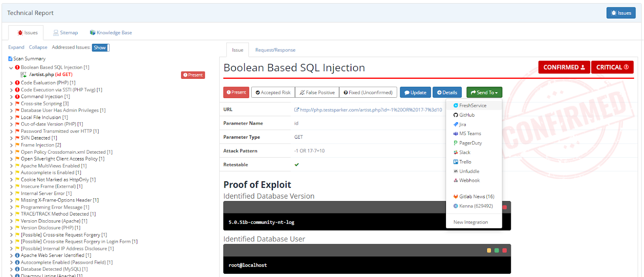644x277 pixels.
Task: Mark issue as Accepted Risk
Action: pyautogui.click(x=273, y=92)
